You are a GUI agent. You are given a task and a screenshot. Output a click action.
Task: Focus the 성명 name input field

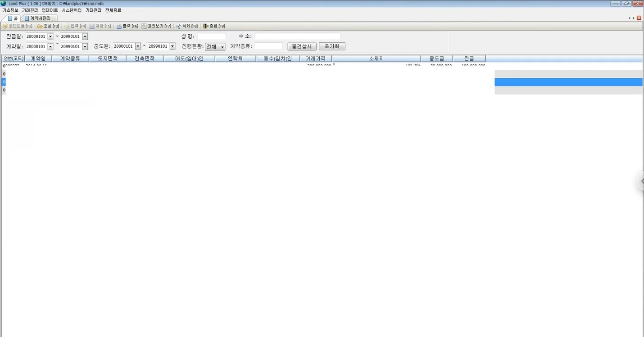click(x=212, y=36)
